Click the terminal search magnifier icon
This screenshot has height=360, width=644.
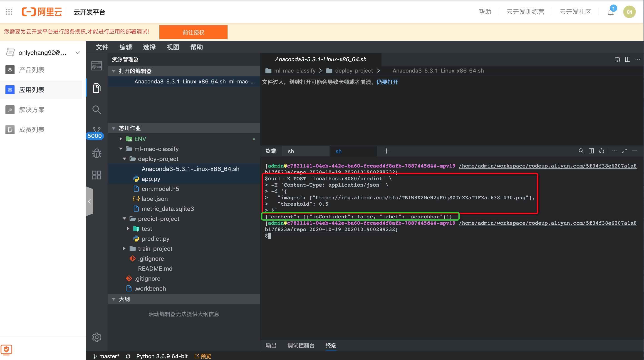(x=581, y=151)
